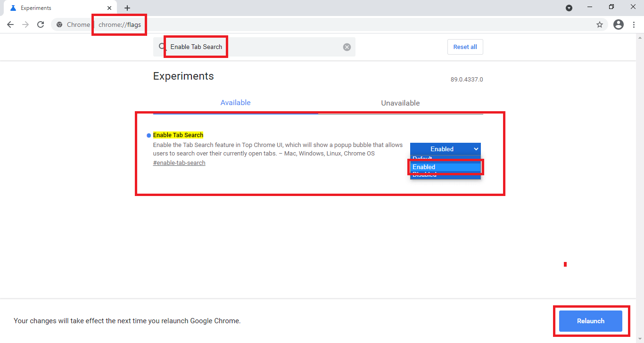Click the Chrome site info icon
Screen dimensions: 644x343
pyautogui.click(x=59, y=25)
